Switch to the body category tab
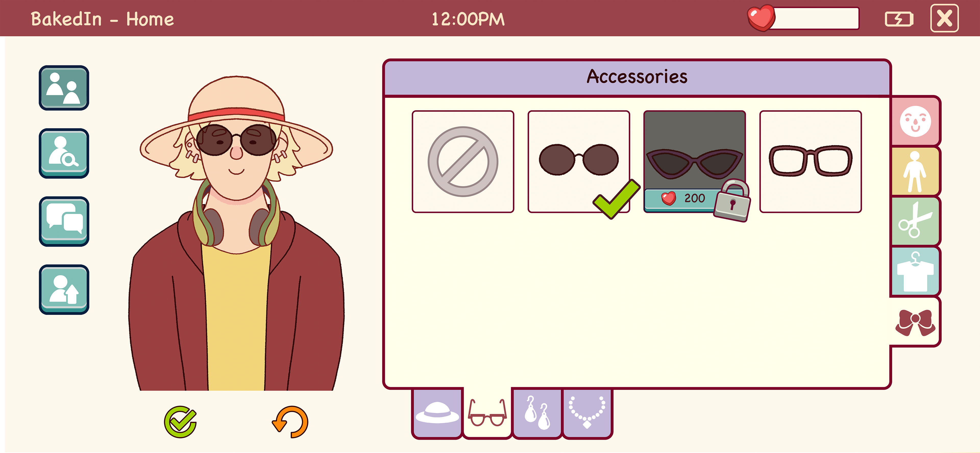980x453 pixels. tap(915, 171)
